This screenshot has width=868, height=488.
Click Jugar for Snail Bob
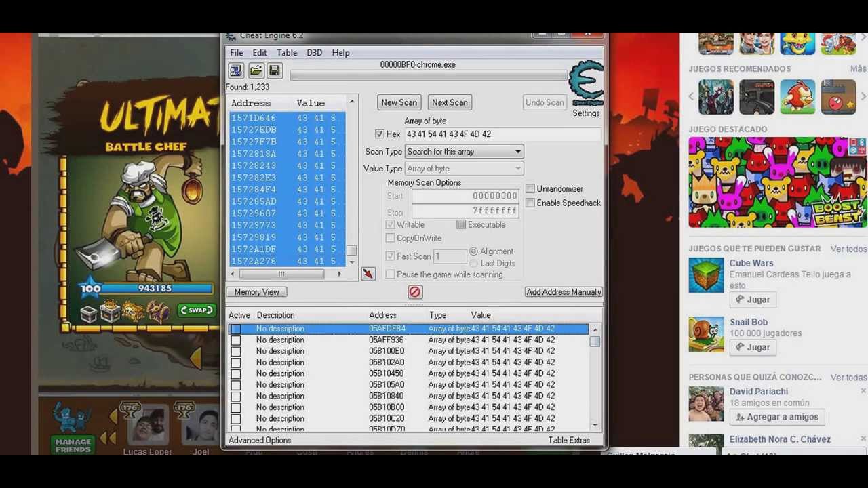tap(753, 347)
